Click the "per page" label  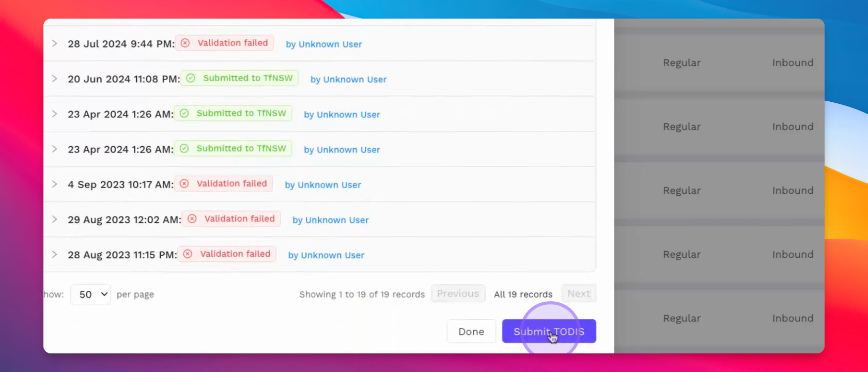tap(135, 295)
